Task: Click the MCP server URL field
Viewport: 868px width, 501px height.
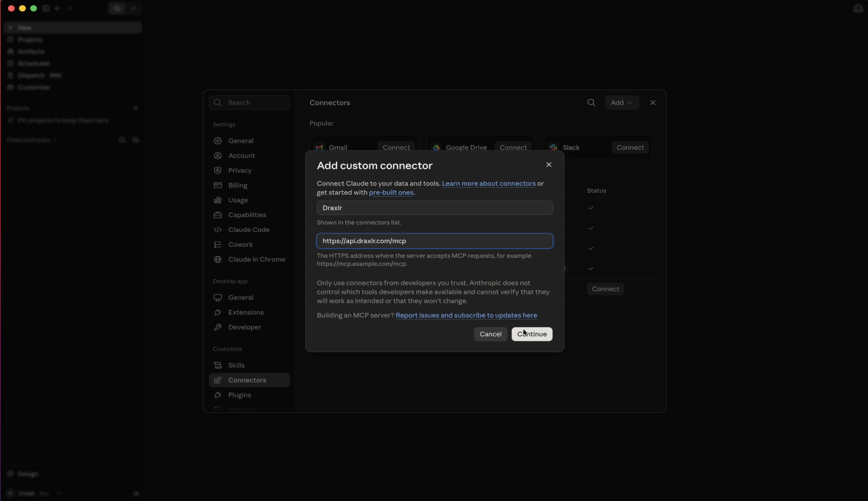Action: click(435, 241)
